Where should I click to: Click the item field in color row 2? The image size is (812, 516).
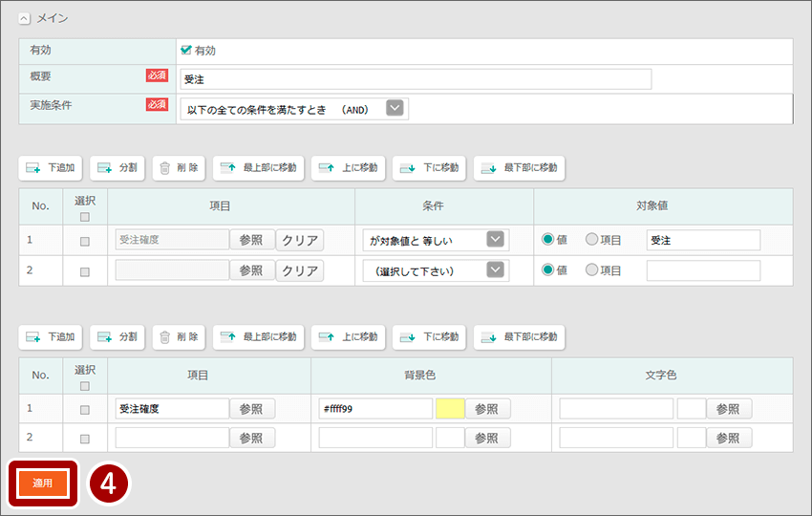click(172, 438)
